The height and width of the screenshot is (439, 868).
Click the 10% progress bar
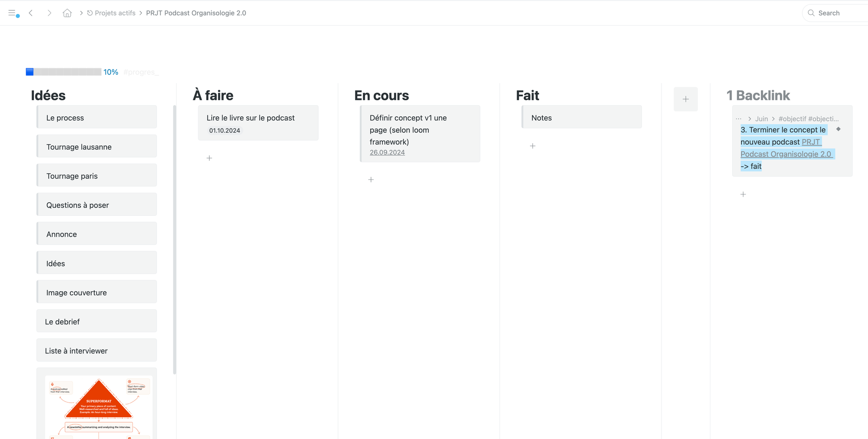coord(63,72)
